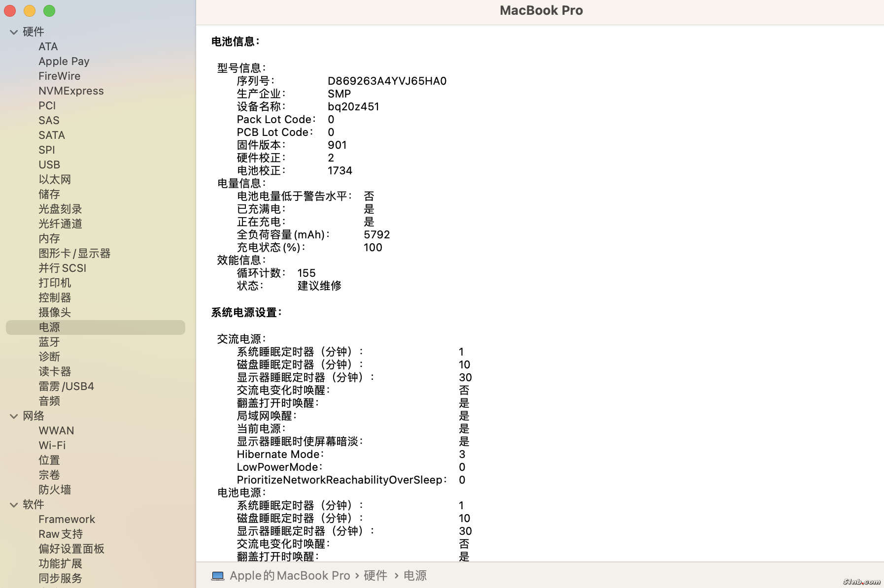Open 并行SCSI hardware info
Image resolution: width=884 pixels, height=588 pixels.
(x=63, y=268)
